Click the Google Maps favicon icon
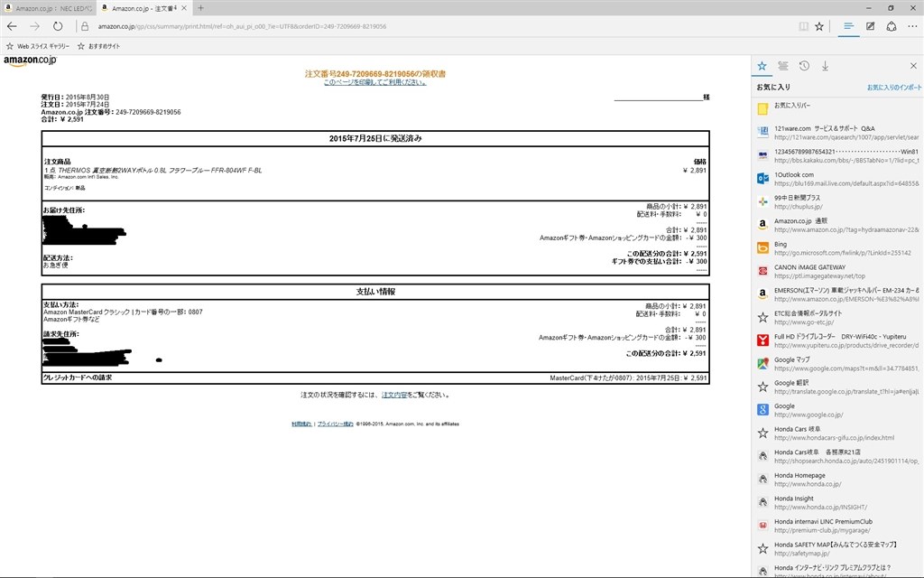This screenshot has height=578, width=924. 762,363
